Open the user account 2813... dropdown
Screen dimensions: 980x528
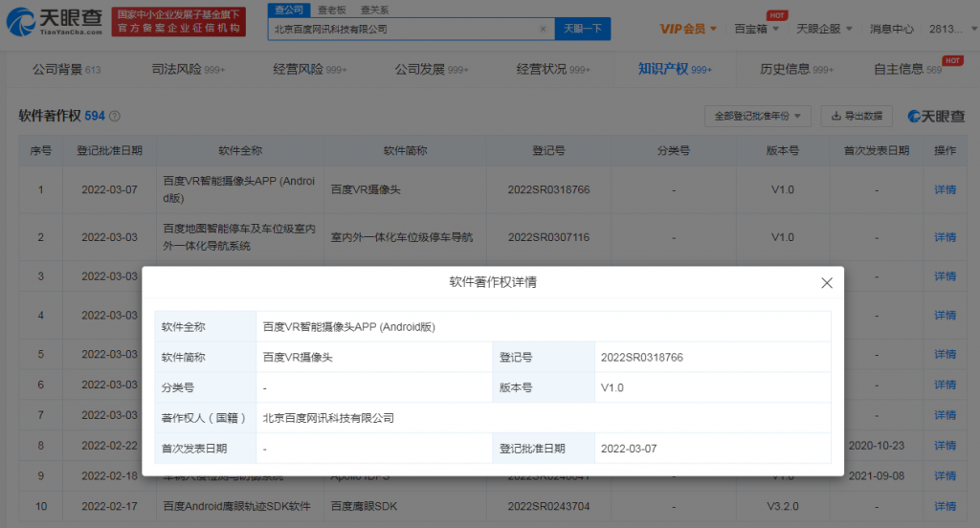tap(952, 29)
